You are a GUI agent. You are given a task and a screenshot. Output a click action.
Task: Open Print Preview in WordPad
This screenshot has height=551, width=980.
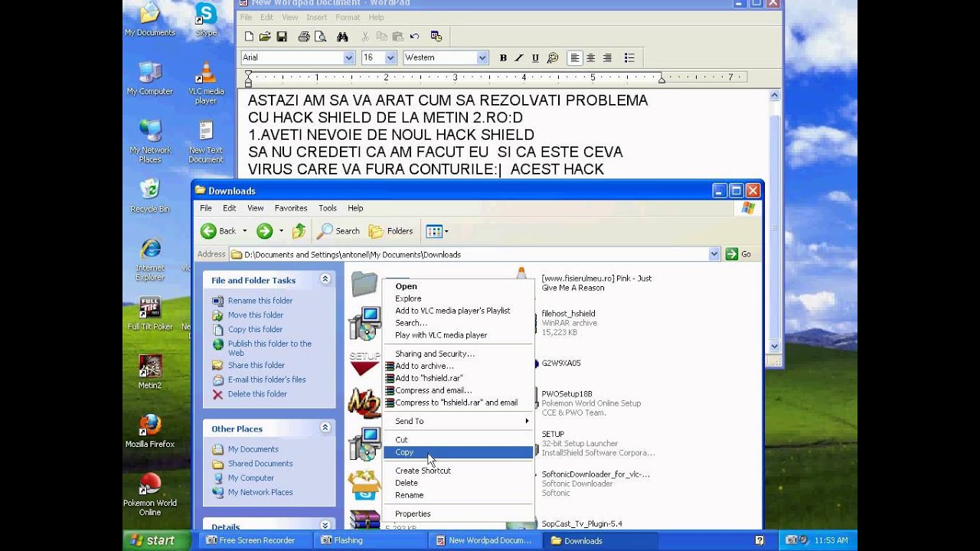pos(320,37)
